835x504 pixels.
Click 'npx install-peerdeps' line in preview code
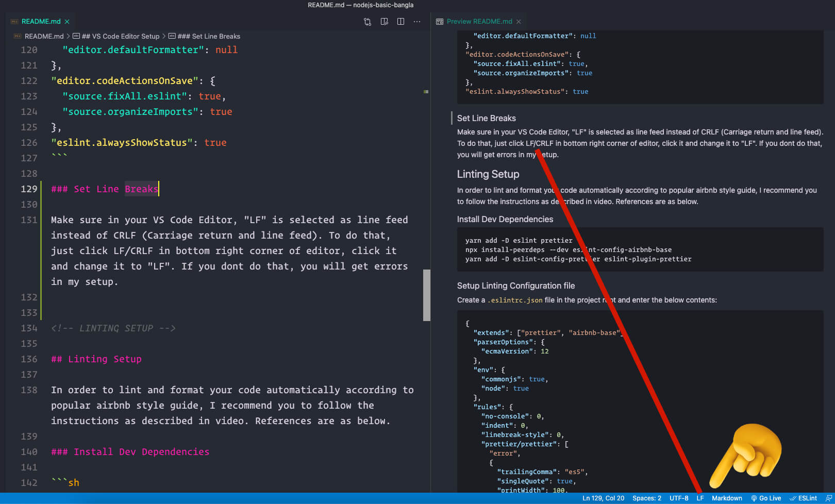pyautogui.click(x=569, y=249)
